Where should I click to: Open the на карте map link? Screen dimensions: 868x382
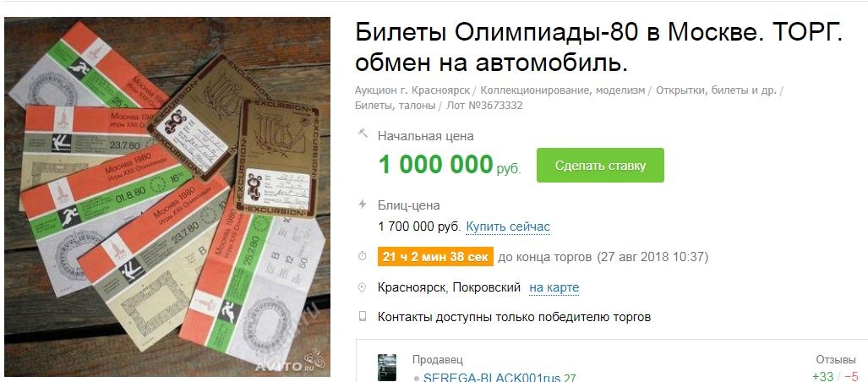[554, 287]
